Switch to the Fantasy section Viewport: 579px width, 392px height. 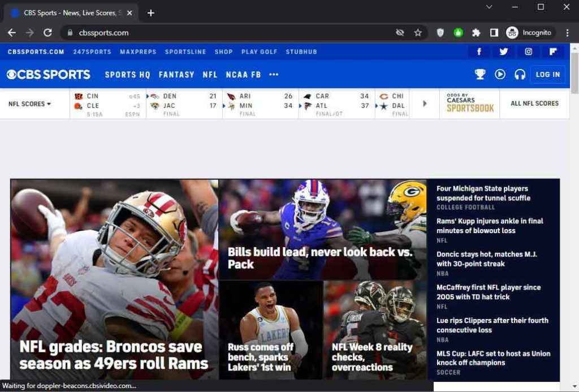pyautogui.click(x=176, y=74)
